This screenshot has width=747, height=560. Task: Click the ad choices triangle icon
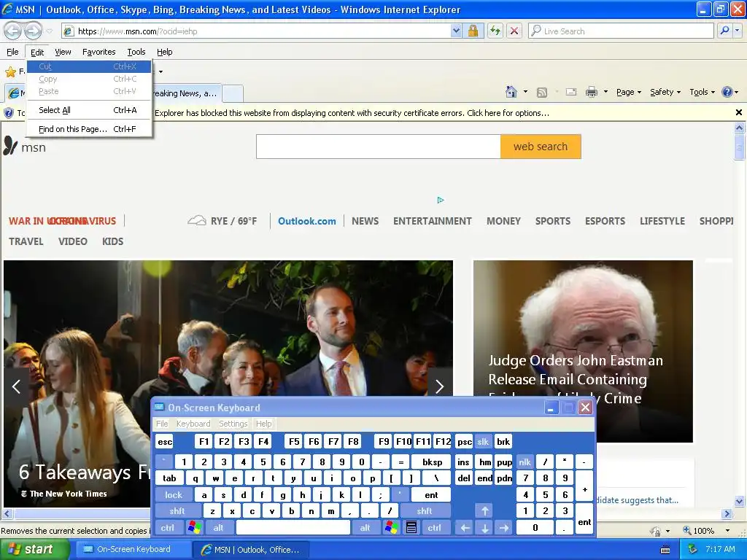(x=440, y=200)
